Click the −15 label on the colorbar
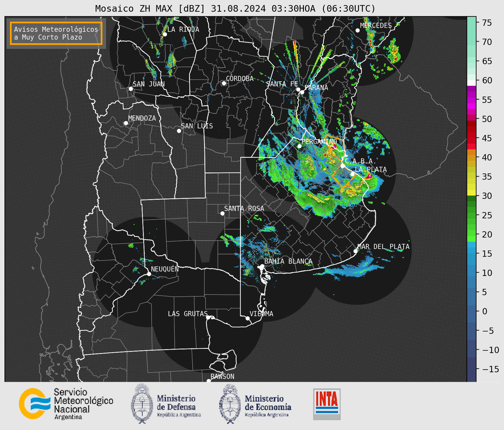The width and height of the screenshot is (504, 430). point(490,369)
